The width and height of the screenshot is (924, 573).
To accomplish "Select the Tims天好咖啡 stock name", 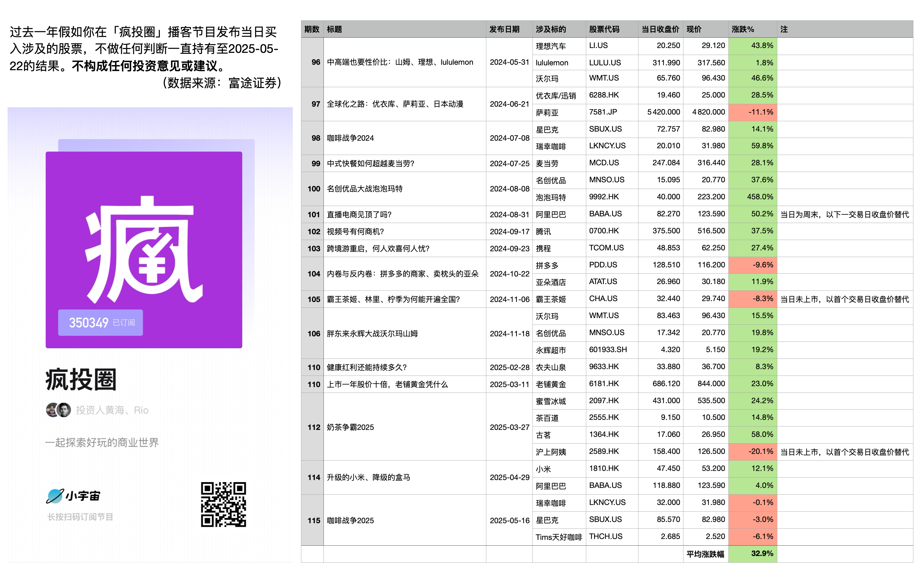I will (559, 537).
